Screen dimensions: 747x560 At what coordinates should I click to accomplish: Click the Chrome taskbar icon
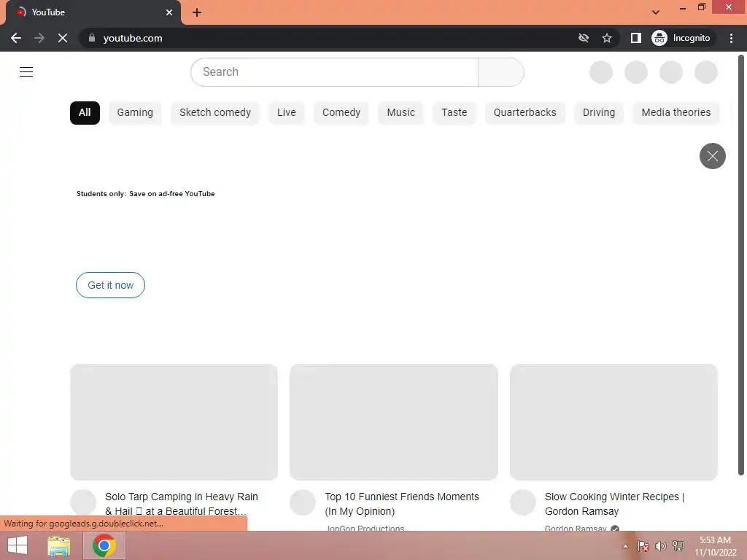tap(104, 545)
